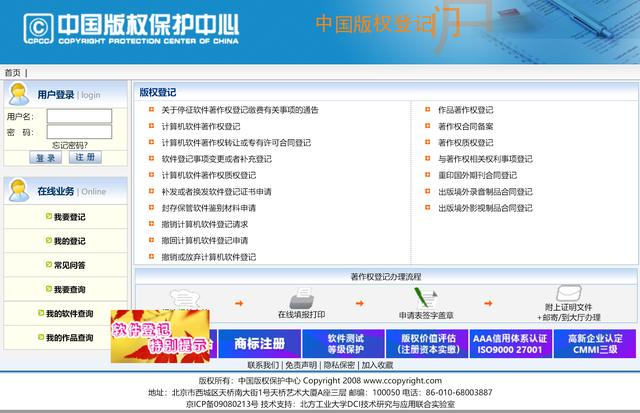This screenshot has height=413, width=640.
Task: Click the printer icon above 在线填报打印
Action: pos(301,298)
